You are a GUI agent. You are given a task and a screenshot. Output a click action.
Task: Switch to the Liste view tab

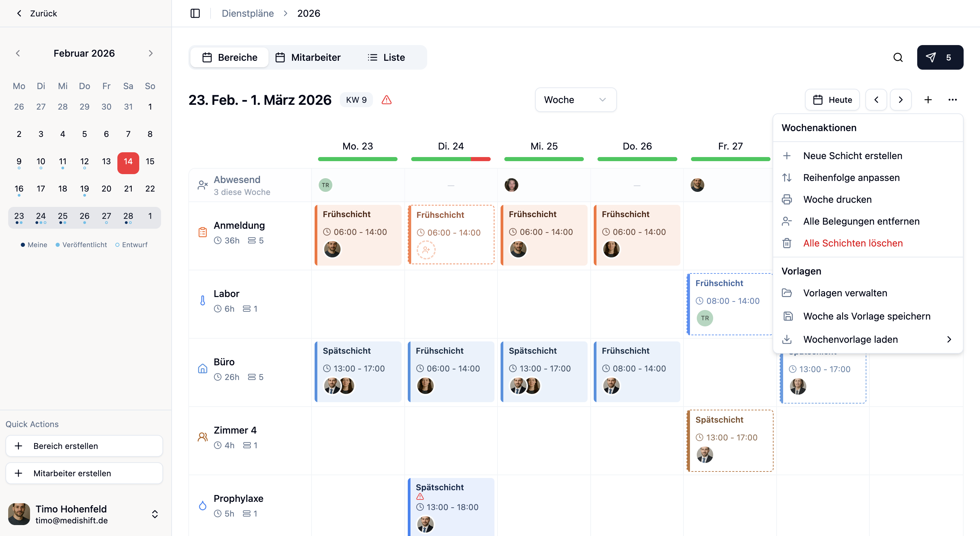[x=387, y=57]
